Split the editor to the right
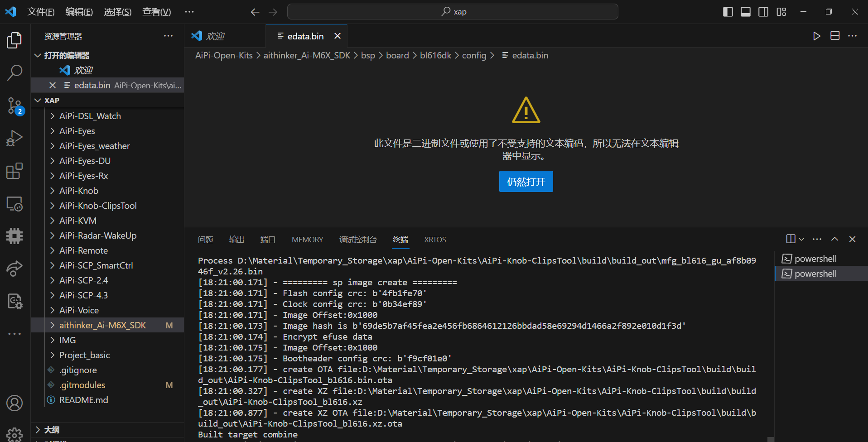 click(835, 36)
